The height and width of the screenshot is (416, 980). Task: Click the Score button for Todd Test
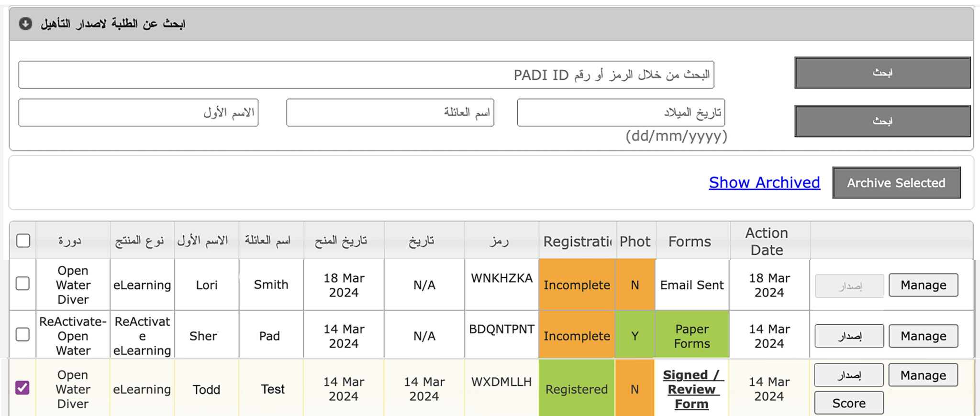tap(848, 403)
